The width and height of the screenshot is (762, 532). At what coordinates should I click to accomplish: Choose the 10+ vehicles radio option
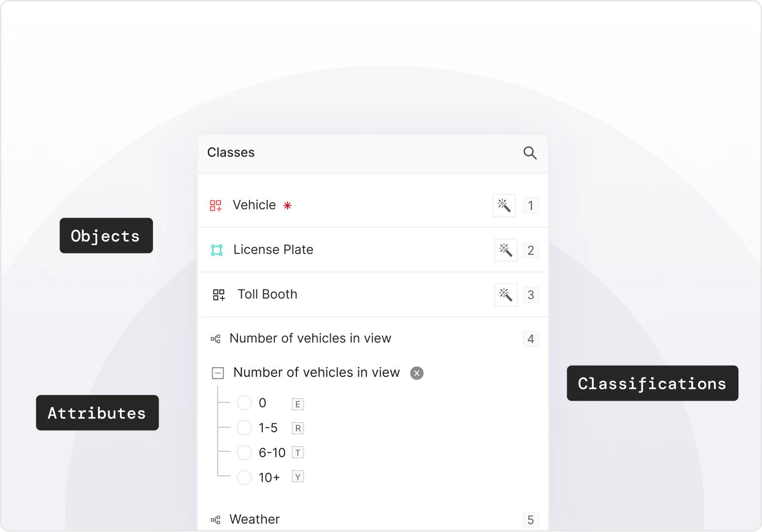coord(244,477)
